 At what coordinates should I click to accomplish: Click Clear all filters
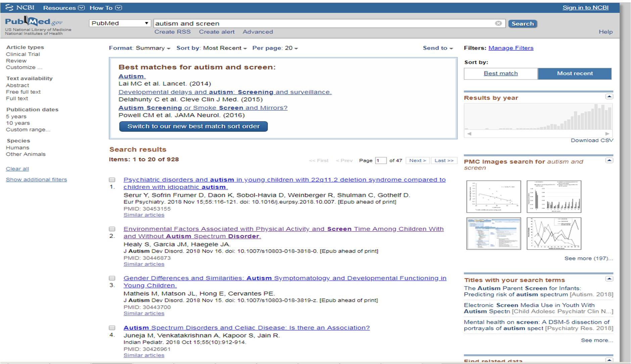tap(17, 169)
